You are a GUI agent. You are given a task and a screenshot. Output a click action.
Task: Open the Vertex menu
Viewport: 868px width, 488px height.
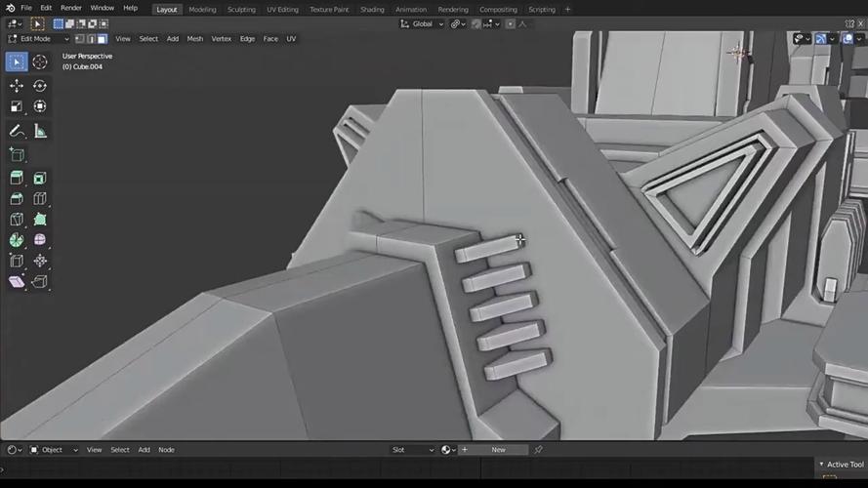click(222, 39)
